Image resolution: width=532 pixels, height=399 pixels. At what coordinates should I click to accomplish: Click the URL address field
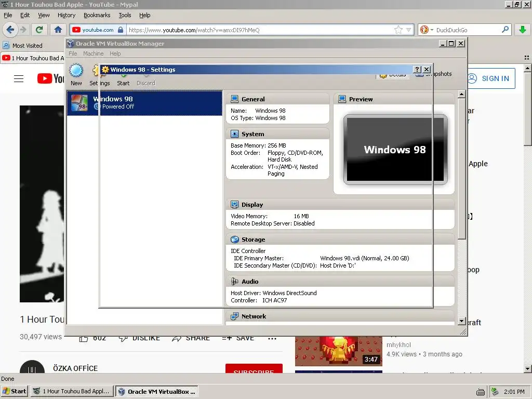(x=260, y=30)
